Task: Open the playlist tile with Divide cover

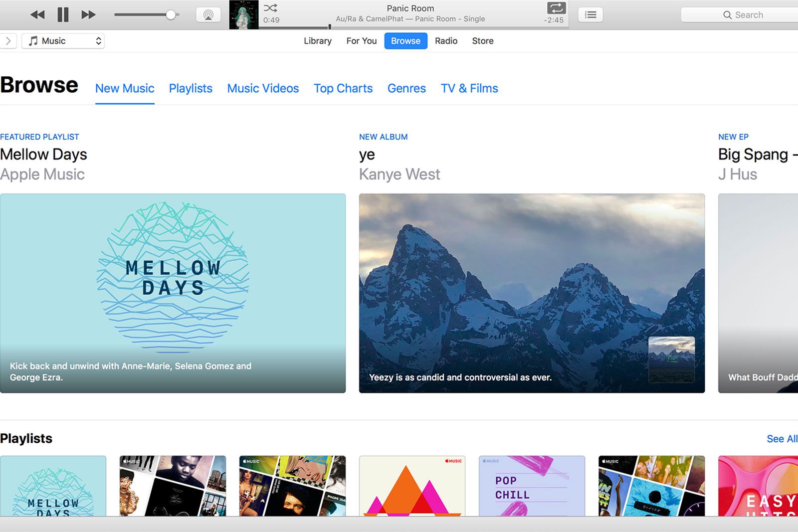Action: click(651, 486)
